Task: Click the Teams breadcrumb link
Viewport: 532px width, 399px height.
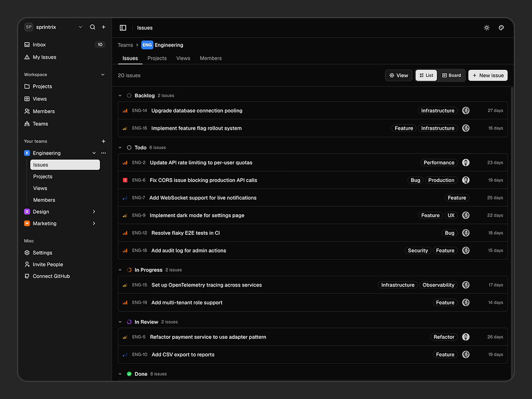Action: click(x=125, y=45)
